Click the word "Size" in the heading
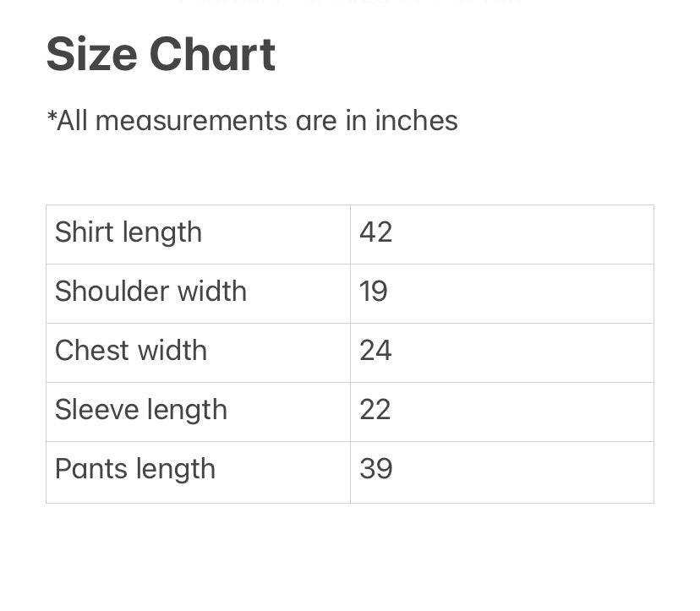This screenshot has width=700, height=611. point(90,54)
